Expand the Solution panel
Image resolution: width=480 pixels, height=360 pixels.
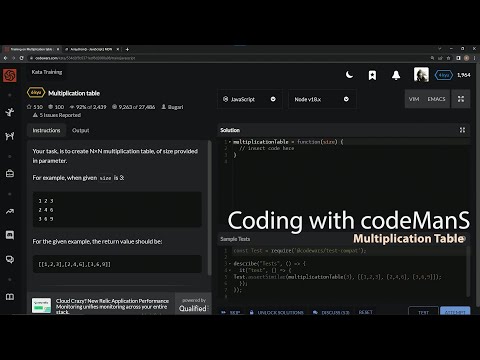click(462, 130)
